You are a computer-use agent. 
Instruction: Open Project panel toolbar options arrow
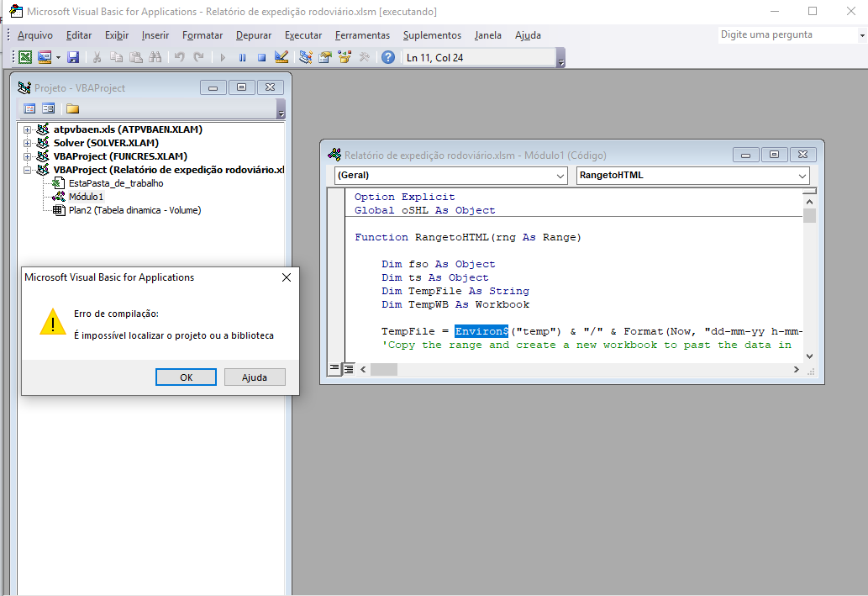[x=281, y=109]
